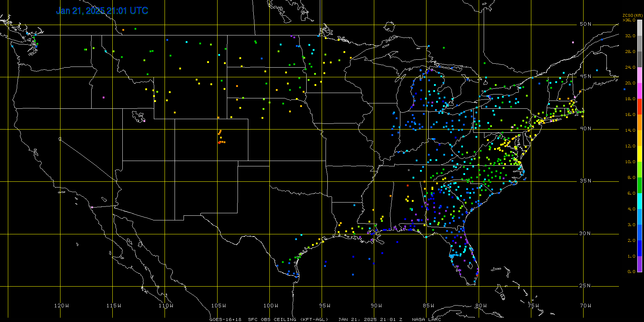Viewport: 644px width, 322px height.
Task: Click the light gray 32.0–36.0 legend block
Action: point(640,28)
